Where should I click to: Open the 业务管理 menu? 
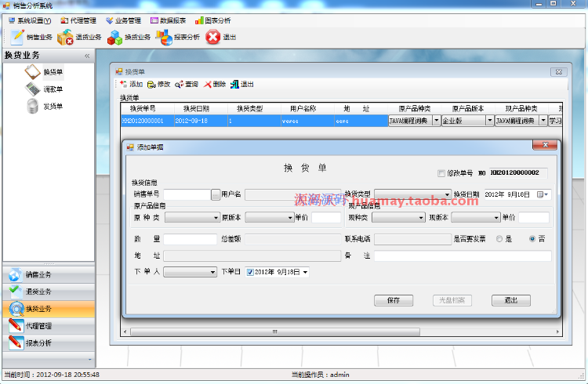click(x=123, y=20)
